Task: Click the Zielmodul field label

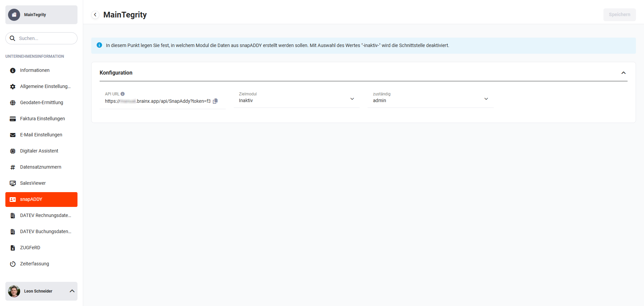Action: [x=248, y=94]
